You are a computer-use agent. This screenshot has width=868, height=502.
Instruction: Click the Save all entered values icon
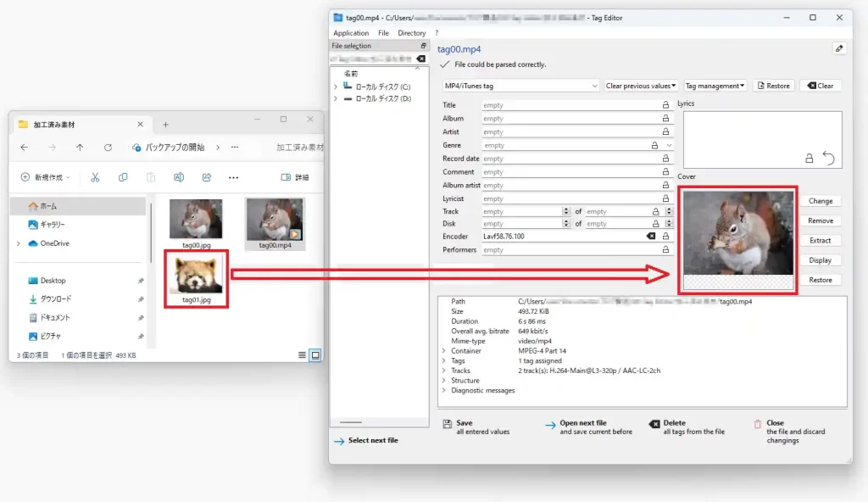tap(447, 424)
